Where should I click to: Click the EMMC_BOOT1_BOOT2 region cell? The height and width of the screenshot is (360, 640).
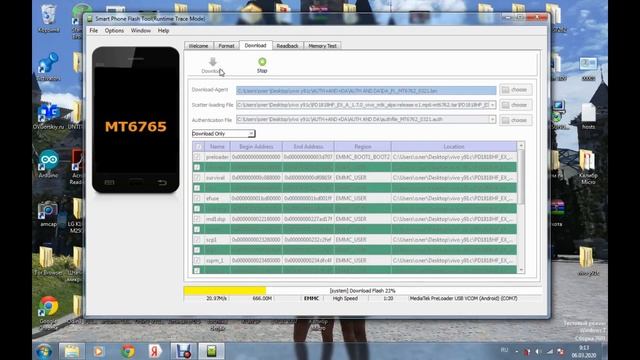(362, 157)
